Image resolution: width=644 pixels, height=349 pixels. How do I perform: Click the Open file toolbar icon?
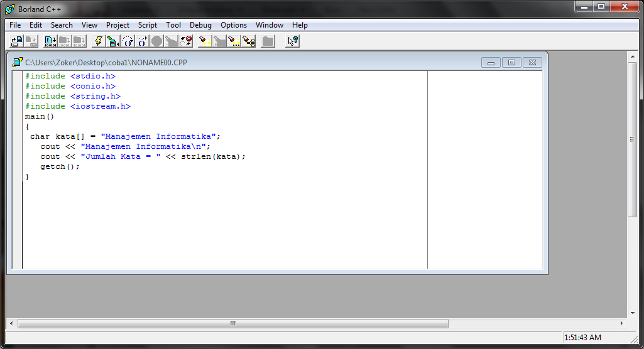pos(17,41)
